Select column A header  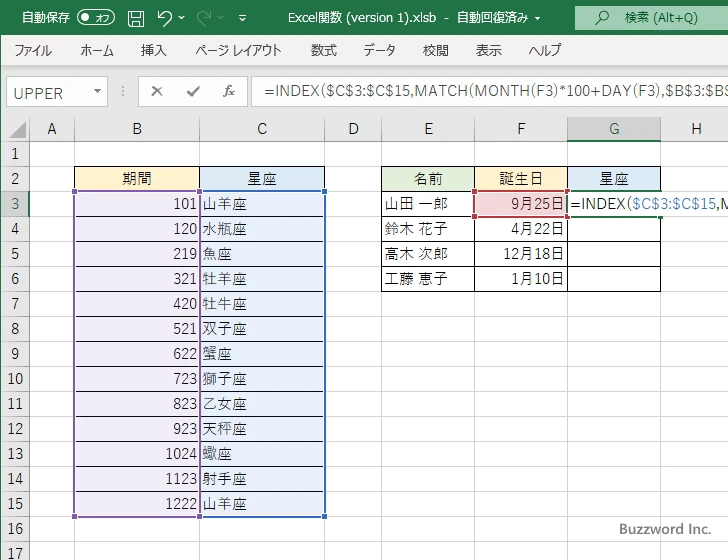(x=52, y=129)
